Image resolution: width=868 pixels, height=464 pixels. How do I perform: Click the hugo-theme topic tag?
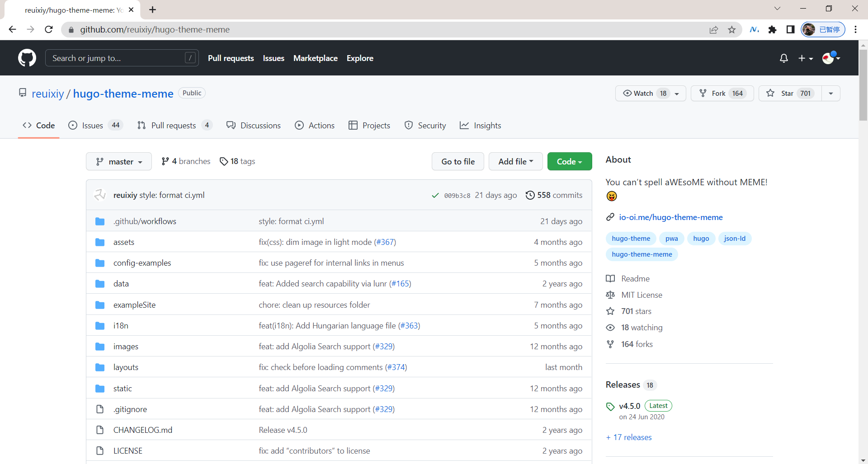631,239
